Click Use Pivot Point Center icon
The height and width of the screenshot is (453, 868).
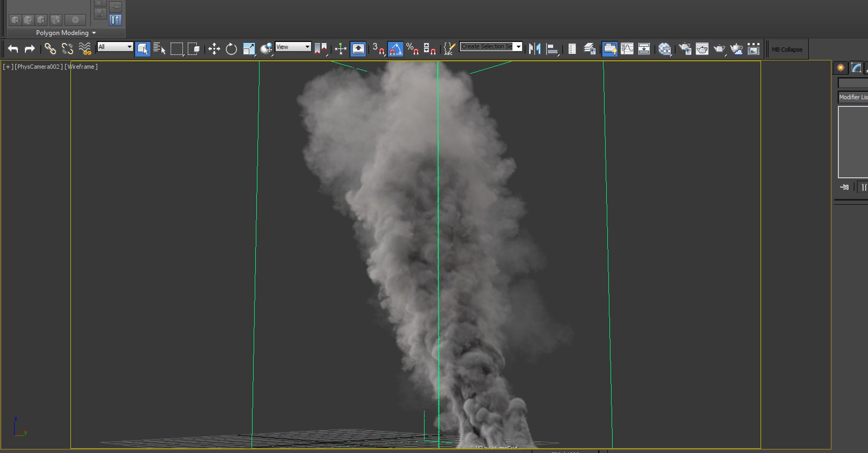(x=321, y=49)
